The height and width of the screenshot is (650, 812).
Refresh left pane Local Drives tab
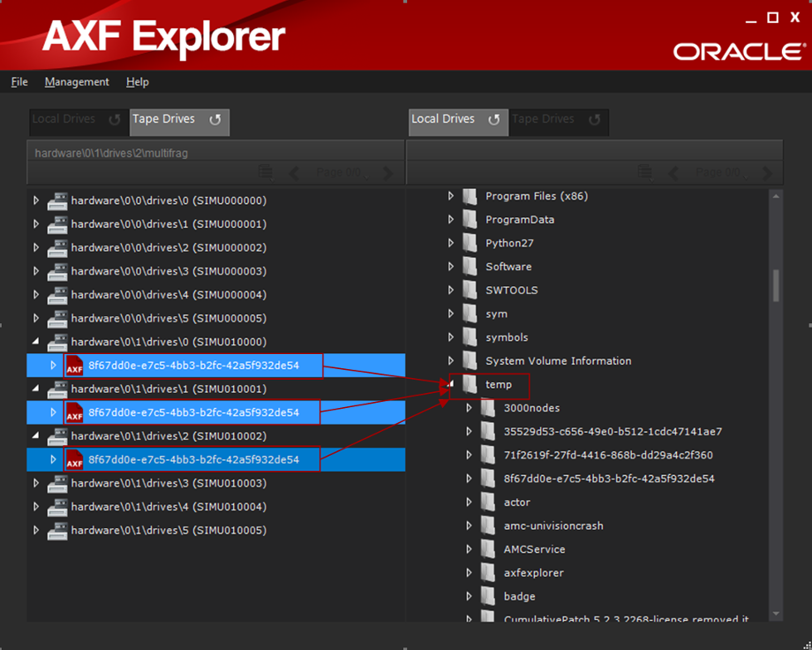(115, 120)
